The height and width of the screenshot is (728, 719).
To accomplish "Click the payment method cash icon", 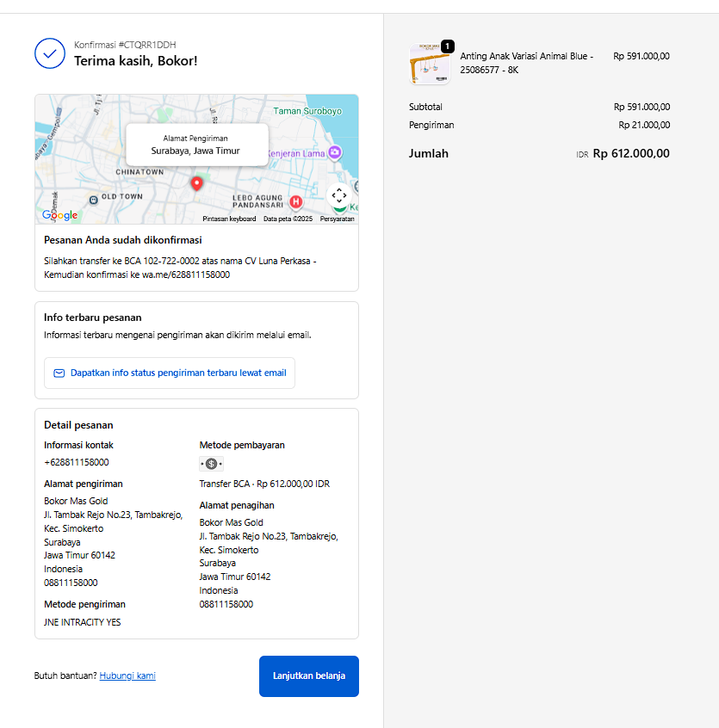I will 211,464.
